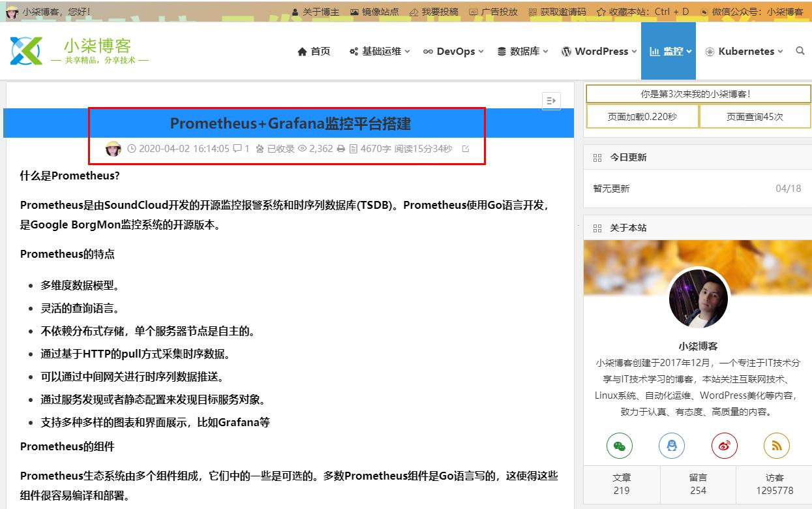812x509 pixels.
Task: Click the 今日更新 widget heading
Action: [628, 157]
